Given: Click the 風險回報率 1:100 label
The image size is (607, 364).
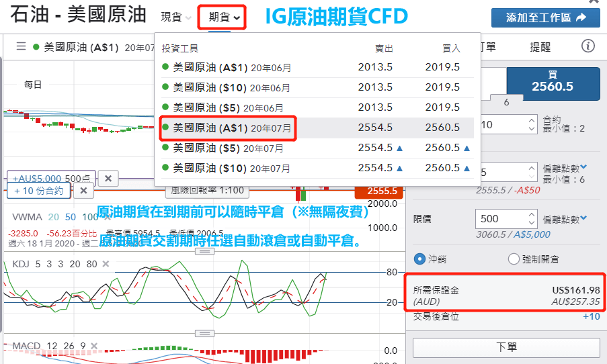Looking at the screenshot, I should [208, 190].
